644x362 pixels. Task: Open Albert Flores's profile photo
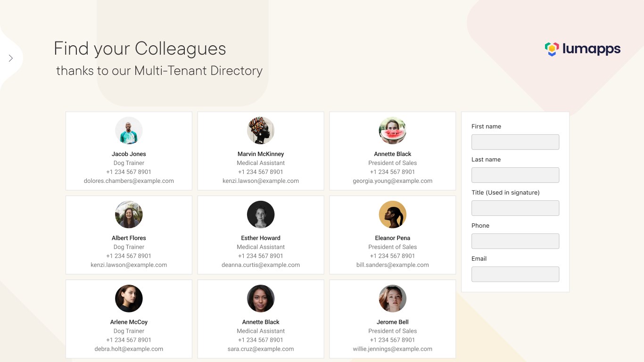coord(129,214)
